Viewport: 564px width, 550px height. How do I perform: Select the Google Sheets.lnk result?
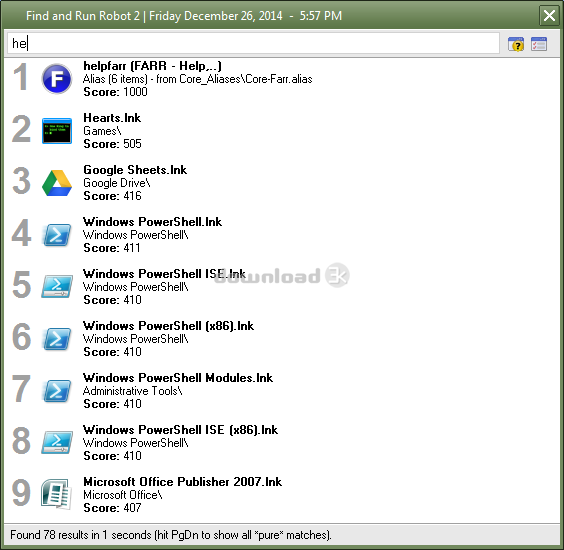click(282, 183)
